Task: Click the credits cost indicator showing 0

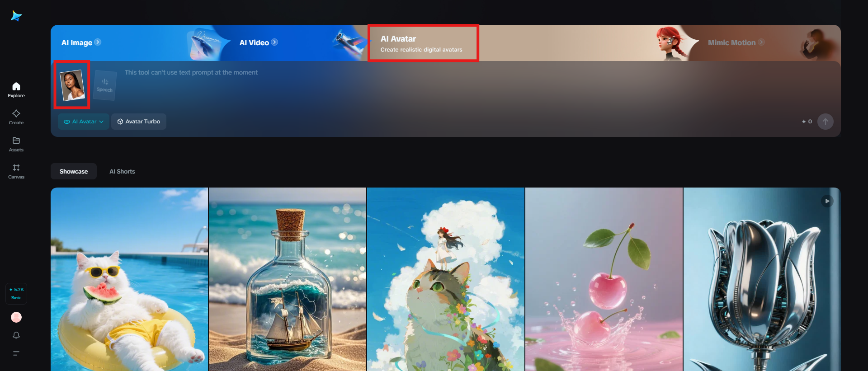Action: 807,122
